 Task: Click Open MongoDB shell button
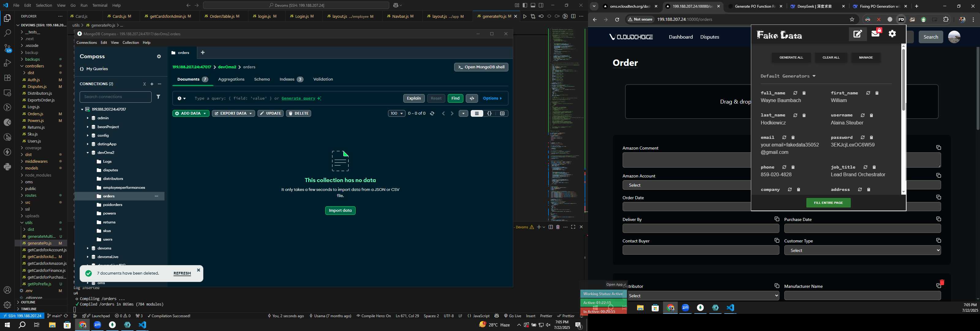[x=481, y=67]
